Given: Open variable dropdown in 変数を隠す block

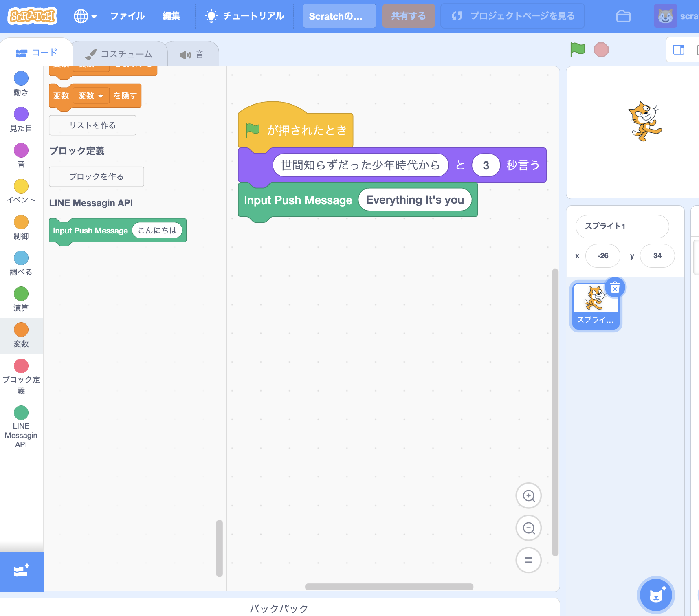Looking at the screenshot, I should 91,96.
